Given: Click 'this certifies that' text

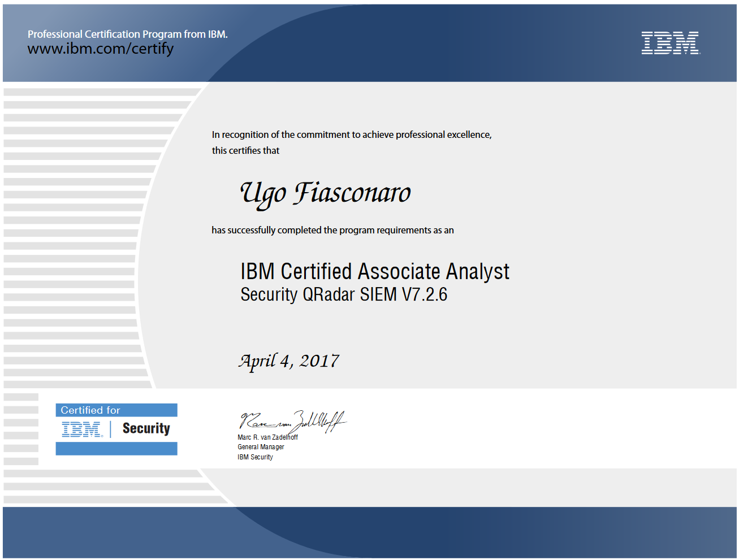Looking at the screenshot, I should (x=245, y=150).
